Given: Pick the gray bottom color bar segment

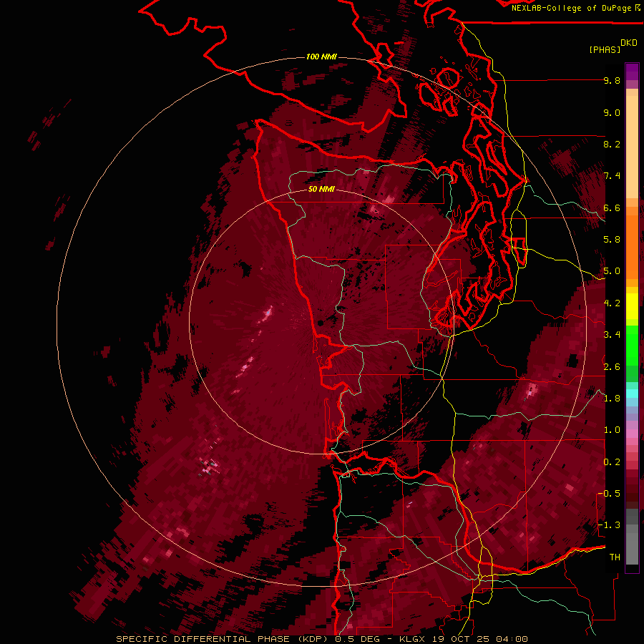Looking at the screenshot, I should click(x=632, y=548).
